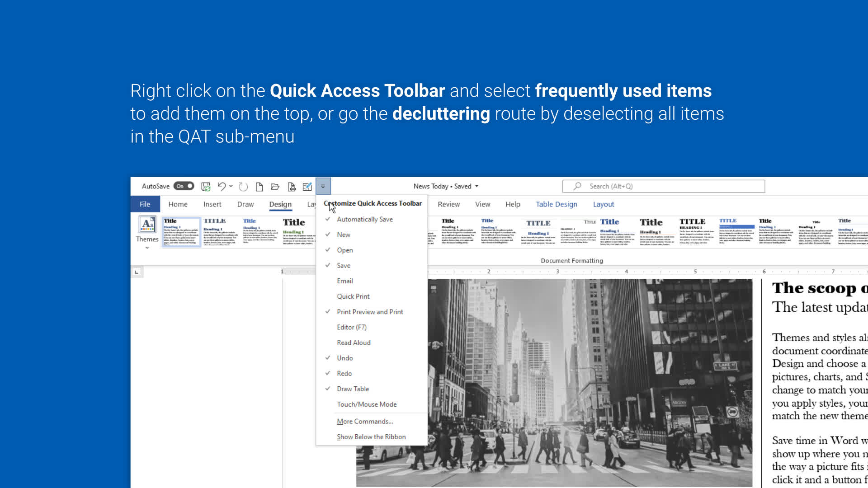Viewport: 868px width, 488px height.
Task: Enable Quick Print in the QAT menu
Action: (x=353, y=296)
